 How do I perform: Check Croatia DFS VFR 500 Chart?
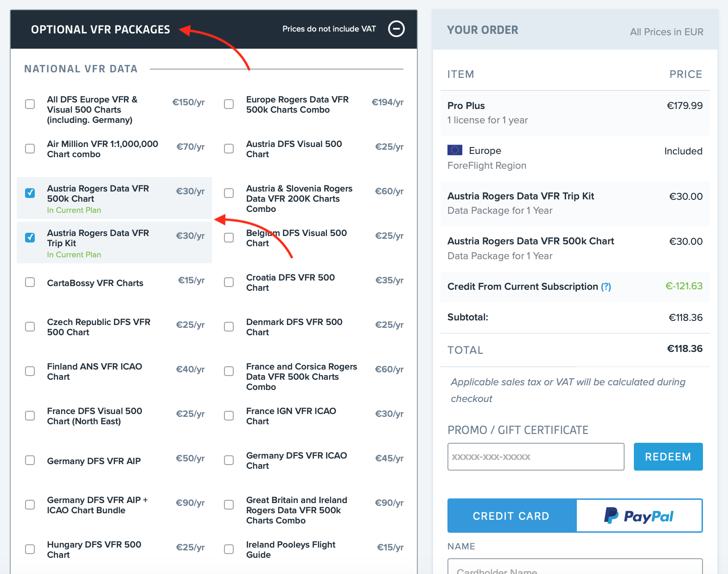229,282
